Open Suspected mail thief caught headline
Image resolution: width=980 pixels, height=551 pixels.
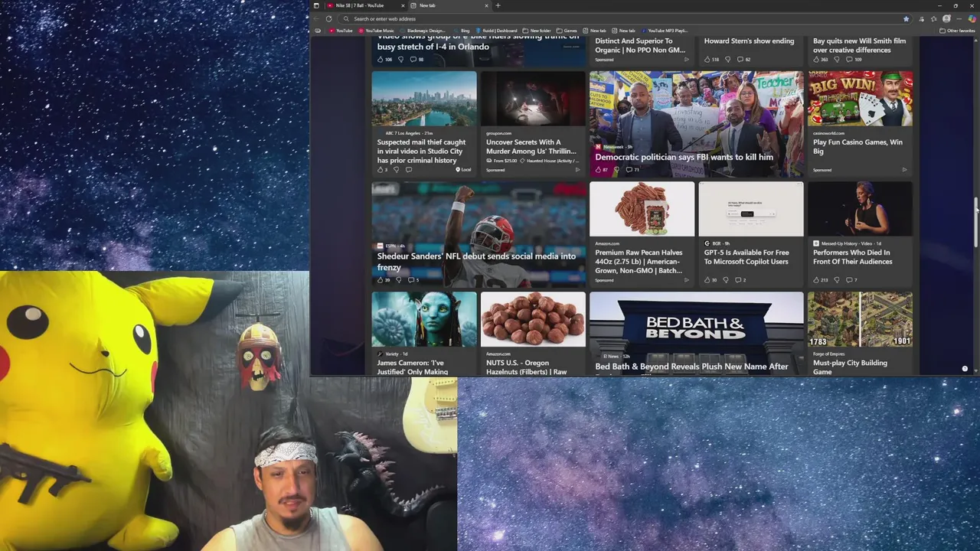(x=421, y=152)
